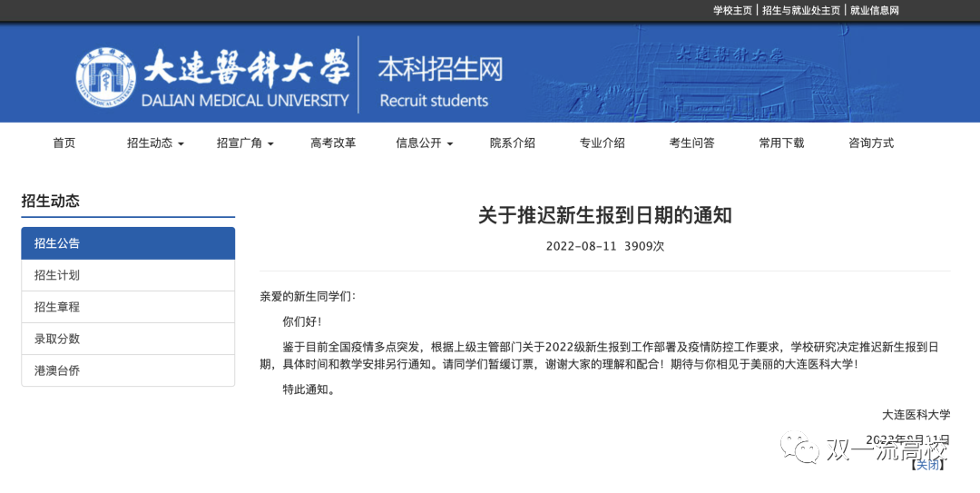
Task: Select 招生计划 in the sidebar
Action: 128,275
